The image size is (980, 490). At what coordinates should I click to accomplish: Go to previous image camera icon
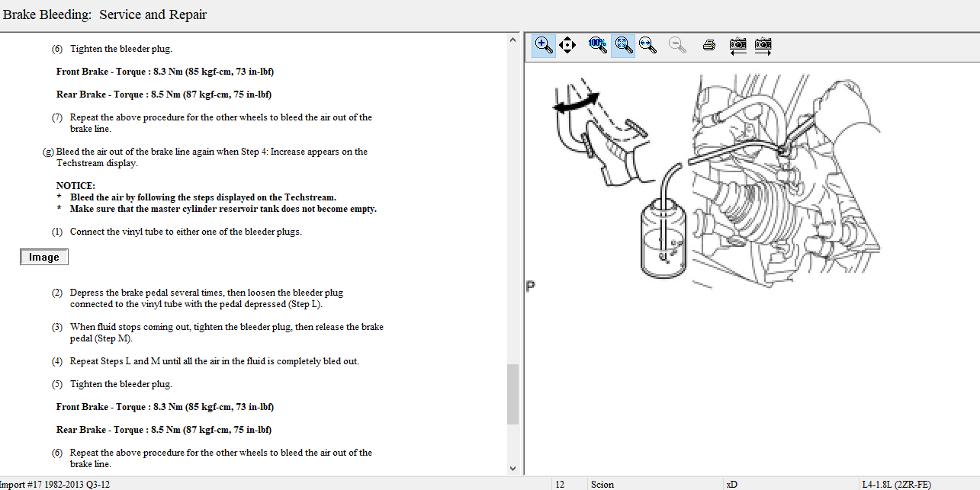tap(737, 45)
